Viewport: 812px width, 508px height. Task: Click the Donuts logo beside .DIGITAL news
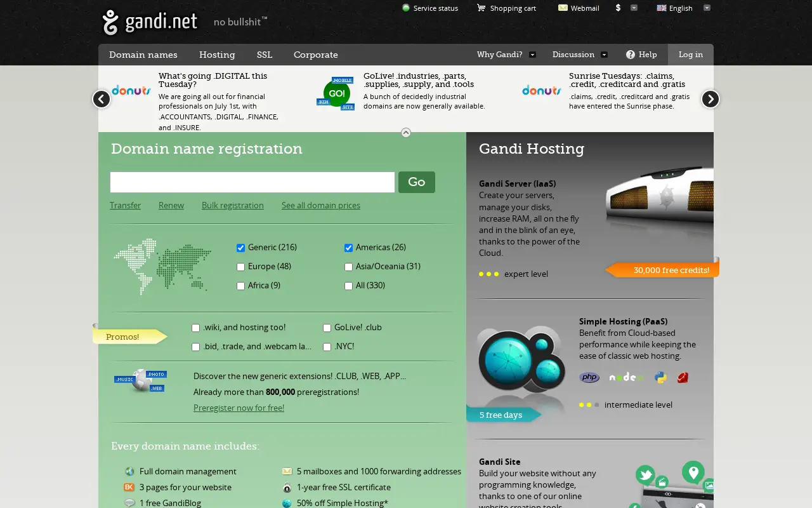tap(131, 91)
